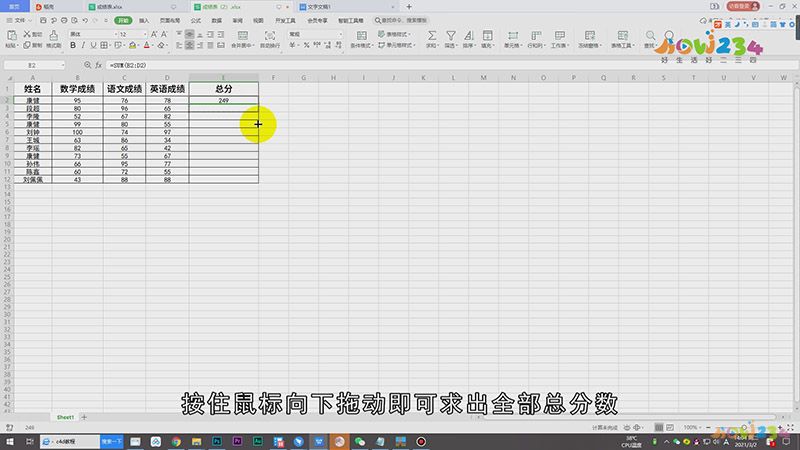This screenshot has height=450, width=800.
Task: Open the Worksheet (工作表) icon
Action: pyautogui.click(x=560, y=35)
